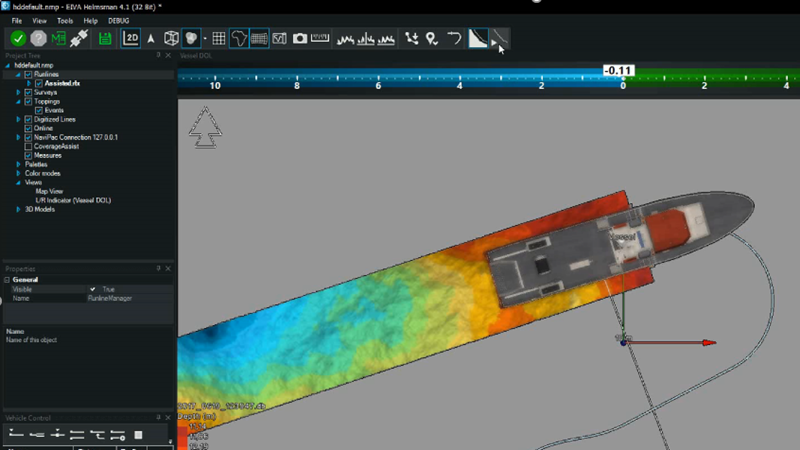Click the green checkmark status icon
This screenshot has width=800, height=450.
coord(18,38)
